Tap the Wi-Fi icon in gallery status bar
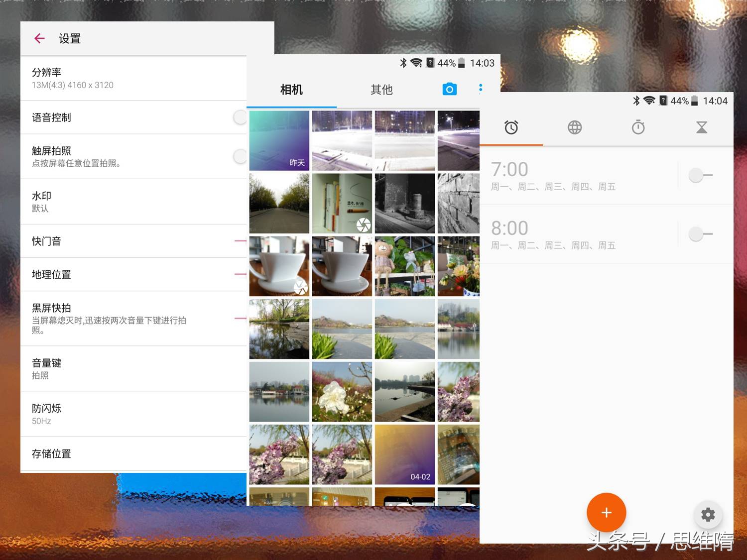The height and width of the screenshot is (560, 747). pos(416,63)
